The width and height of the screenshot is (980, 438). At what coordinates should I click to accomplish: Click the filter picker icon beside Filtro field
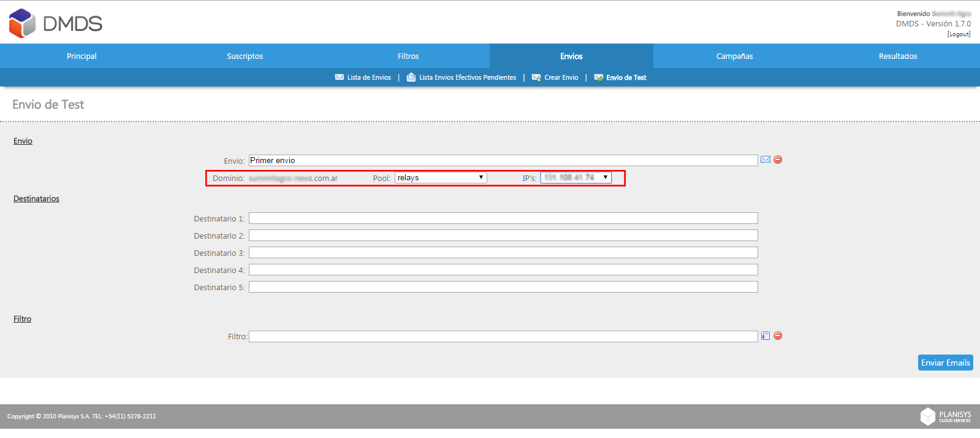[x=765, y=336]
